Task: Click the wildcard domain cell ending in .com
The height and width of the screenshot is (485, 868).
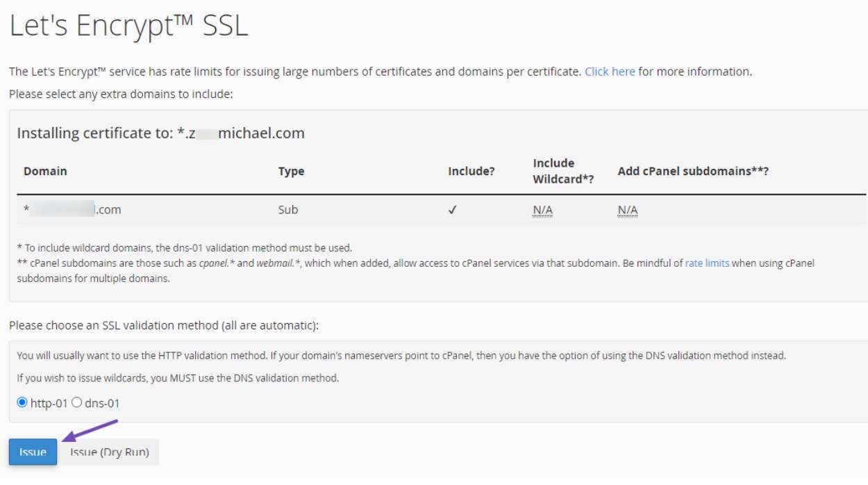Action: tap(72, 210)
